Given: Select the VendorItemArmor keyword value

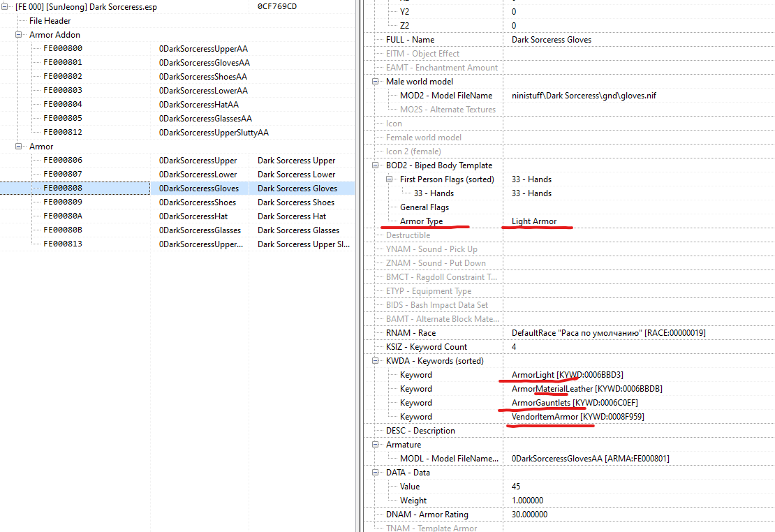Looking at the screenshot, I should 578,417.
